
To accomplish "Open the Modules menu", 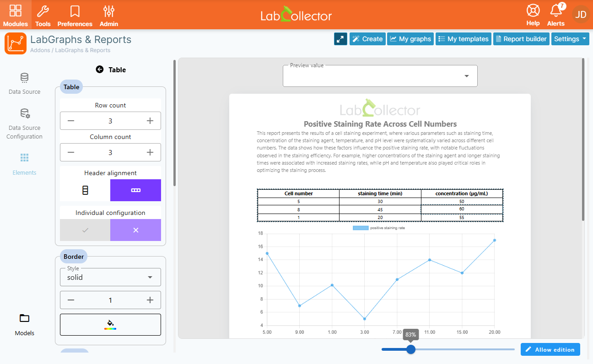I will (x=16, y=15).
